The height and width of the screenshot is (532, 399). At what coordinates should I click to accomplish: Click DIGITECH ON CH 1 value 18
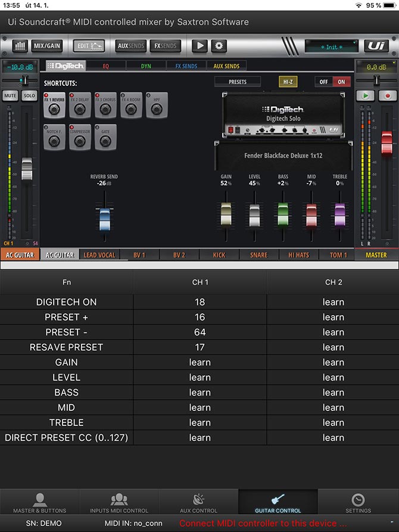click(200, 302)
